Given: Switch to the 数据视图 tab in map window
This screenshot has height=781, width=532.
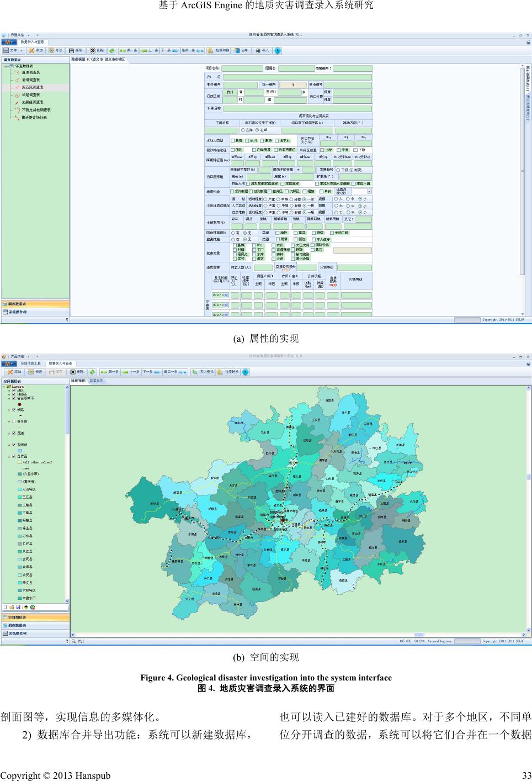Looking at the screenshot, I should (x=97, y=381).
